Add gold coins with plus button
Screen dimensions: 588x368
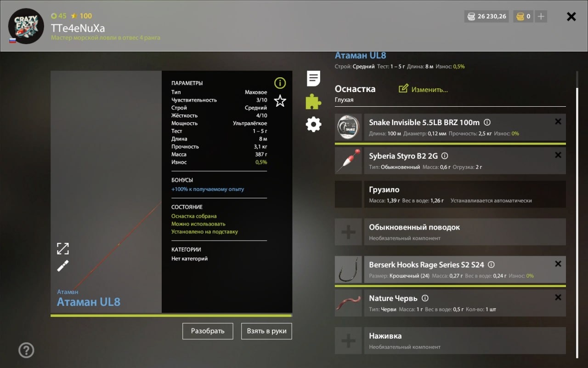click(541, 17)
